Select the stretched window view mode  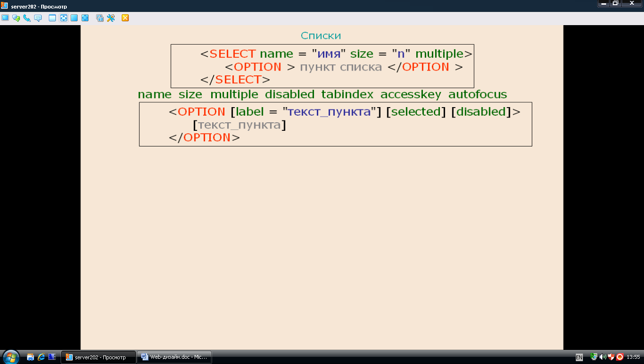click(63, 18)
